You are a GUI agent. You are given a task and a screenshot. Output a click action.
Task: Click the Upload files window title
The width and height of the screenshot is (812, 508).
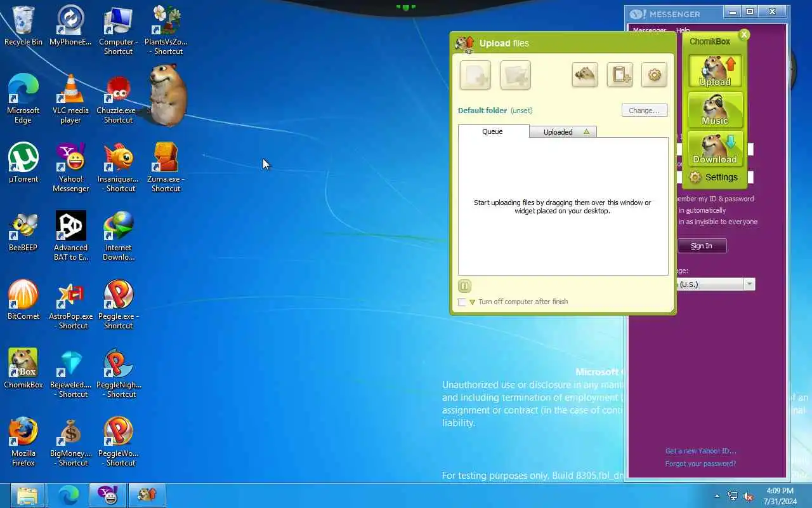click(x=504, y=43)
